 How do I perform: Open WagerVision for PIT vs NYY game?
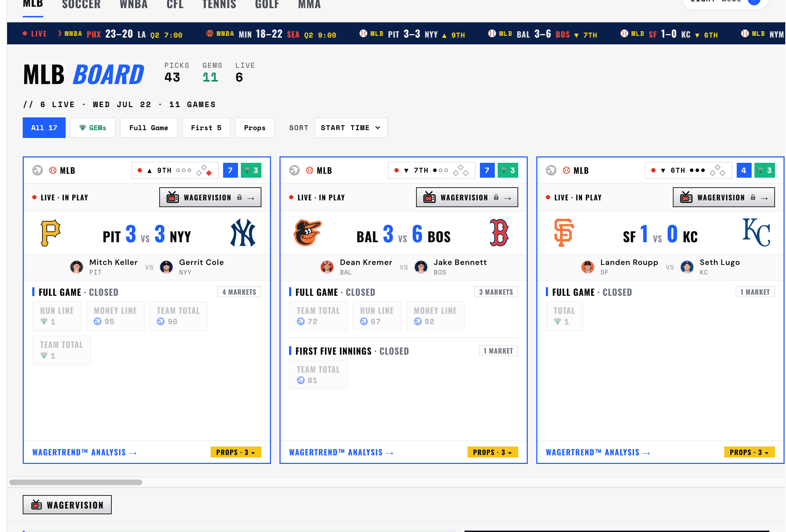click(x=210, y=197)
